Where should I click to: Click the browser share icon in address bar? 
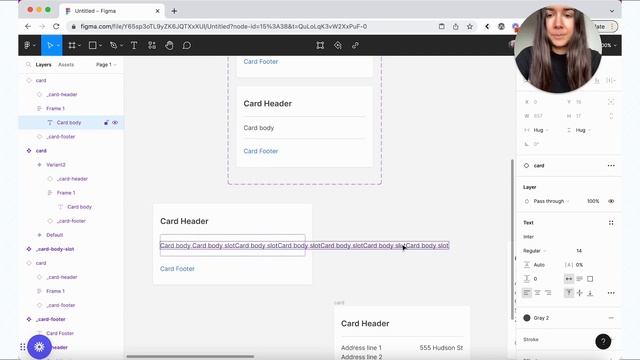456,27
